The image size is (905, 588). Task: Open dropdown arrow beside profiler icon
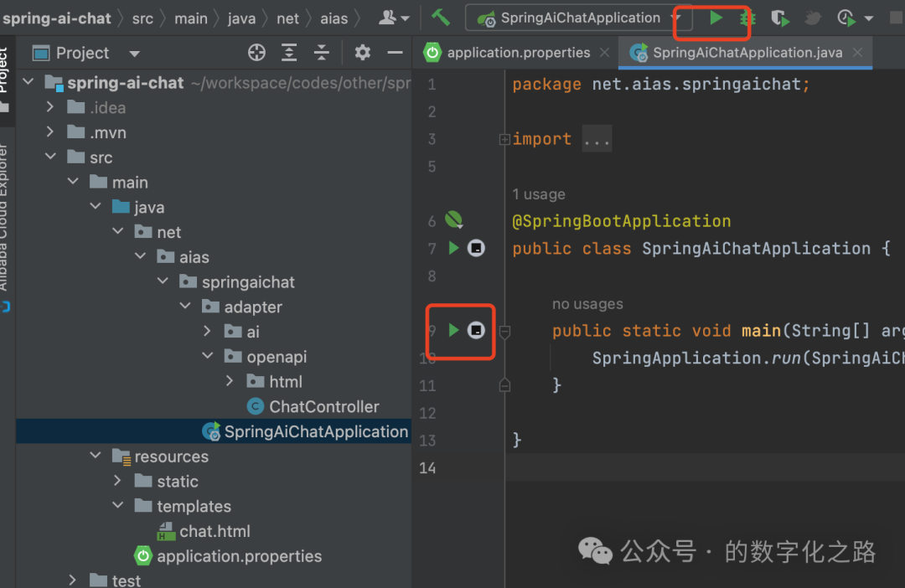click(x=869, y=19)
